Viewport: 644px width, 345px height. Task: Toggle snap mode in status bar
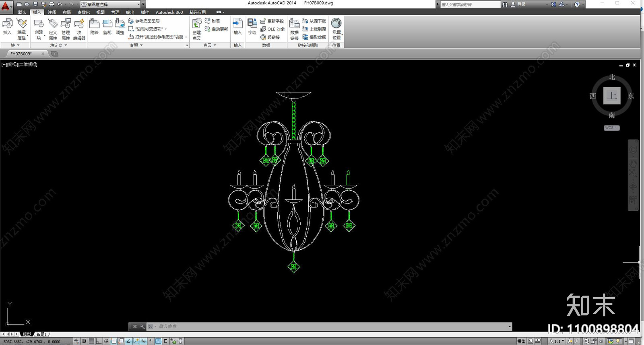click(84, 341)
